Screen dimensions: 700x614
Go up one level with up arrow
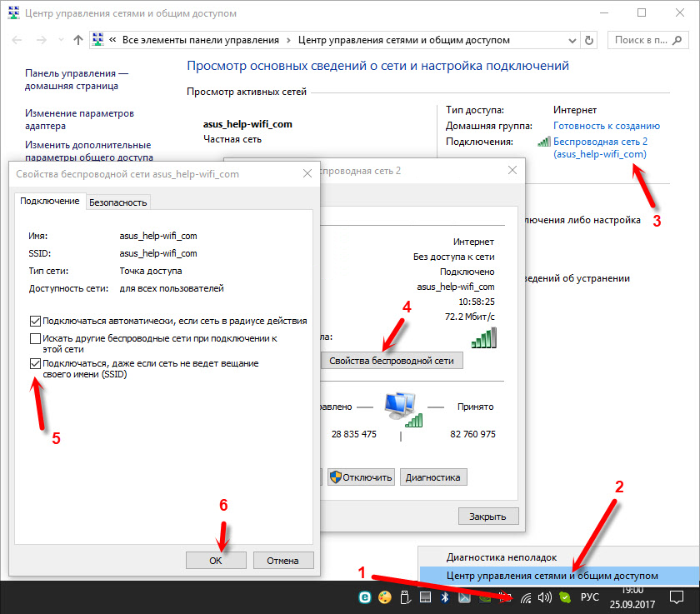[x=78, y=40]
